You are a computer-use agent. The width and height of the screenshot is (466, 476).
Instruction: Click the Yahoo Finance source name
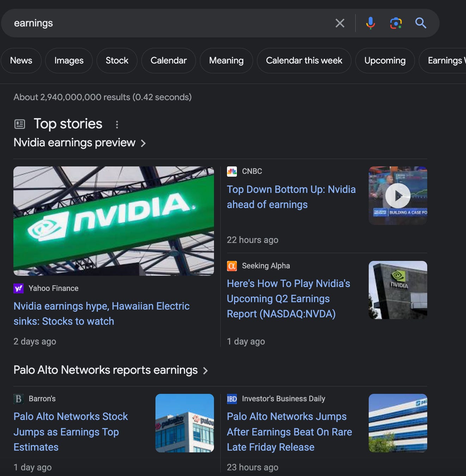pos(54,288)
